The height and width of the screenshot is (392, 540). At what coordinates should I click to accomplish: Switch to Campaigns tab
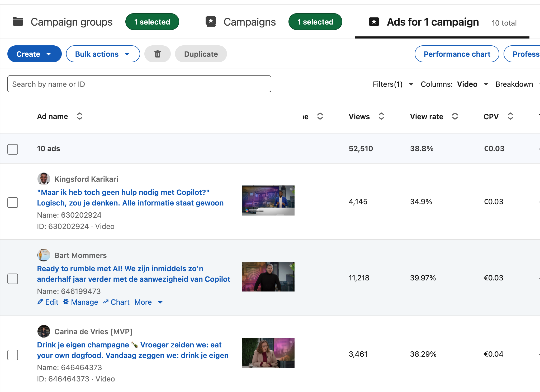240,22
